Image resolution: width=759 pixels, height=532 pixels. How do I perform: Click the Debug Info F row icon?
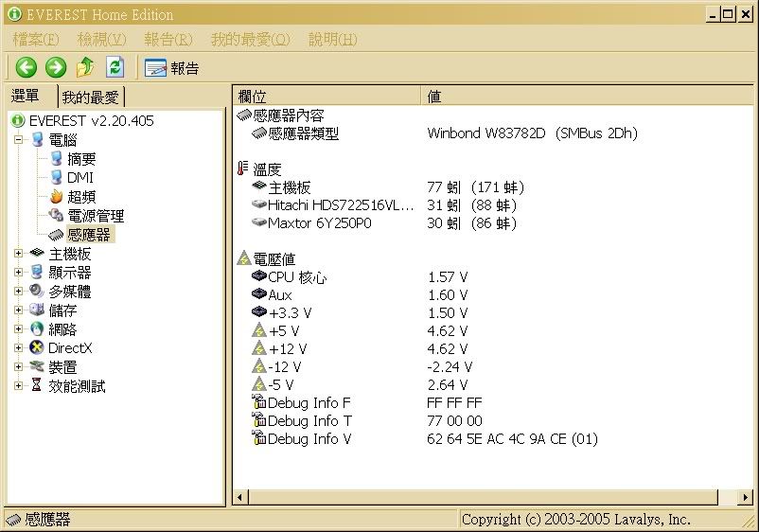pyautogui.click(x=259, y=401)
